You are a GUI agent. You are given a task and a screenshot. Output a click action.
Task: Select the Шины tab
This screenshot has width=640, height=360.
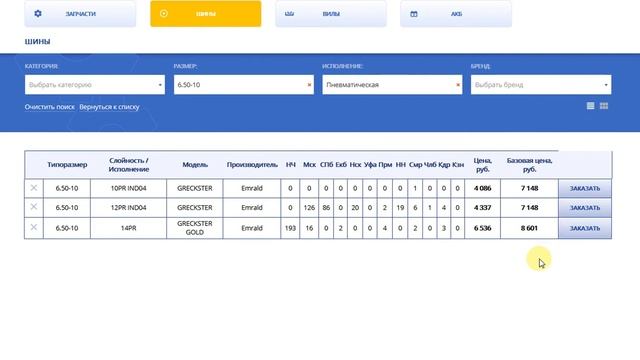coord(206,13)
